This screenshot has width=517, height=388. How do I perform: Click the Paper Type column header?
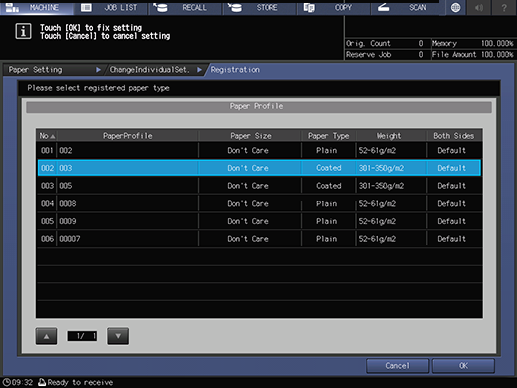pos(329,136)
